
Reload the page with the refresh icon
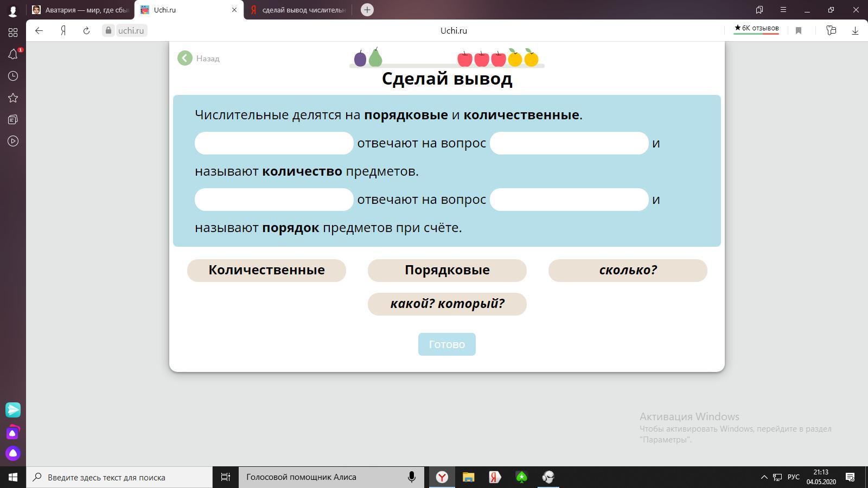pos(86,30)
